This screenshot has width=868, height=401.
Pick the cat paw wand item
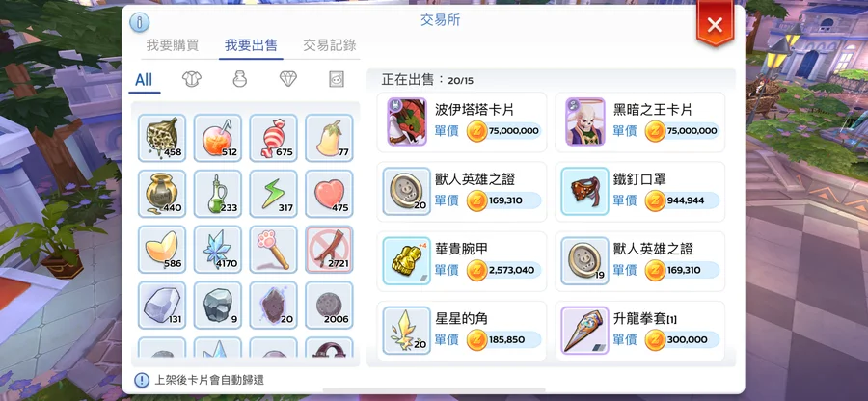[274, 250]
